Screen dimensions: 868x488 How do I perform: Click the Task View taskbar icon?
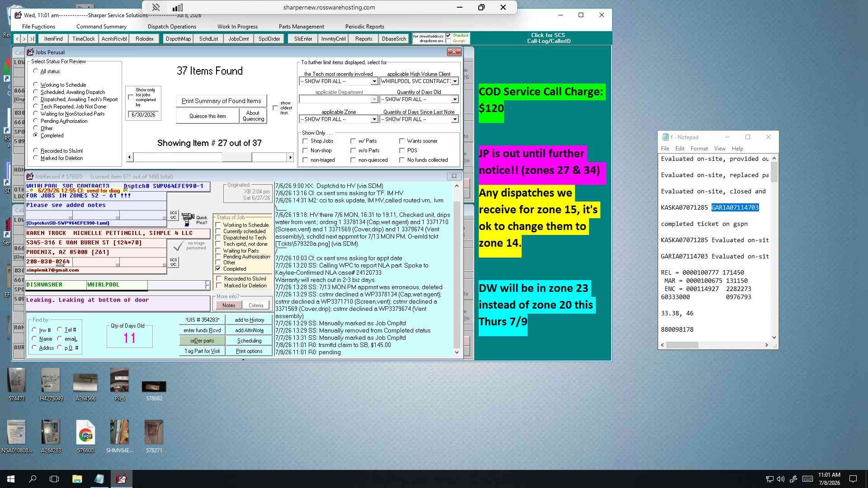[54, 479]
